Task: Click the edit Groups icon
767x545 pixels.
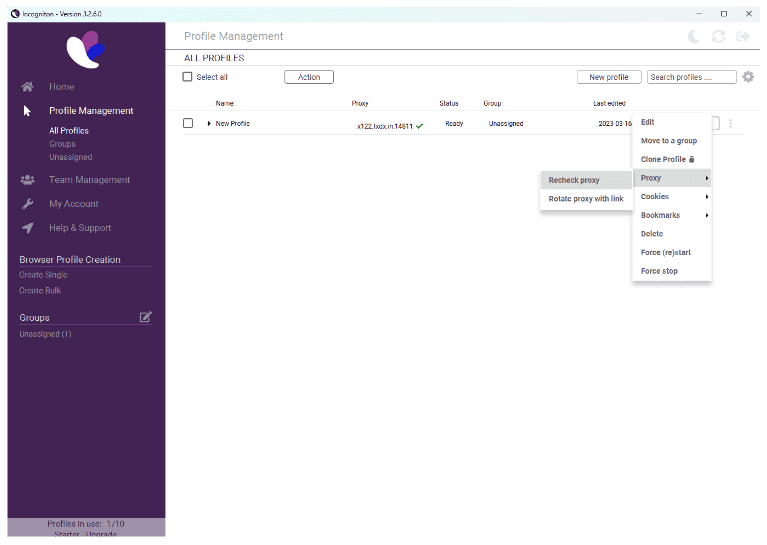Action: [146, 317]
